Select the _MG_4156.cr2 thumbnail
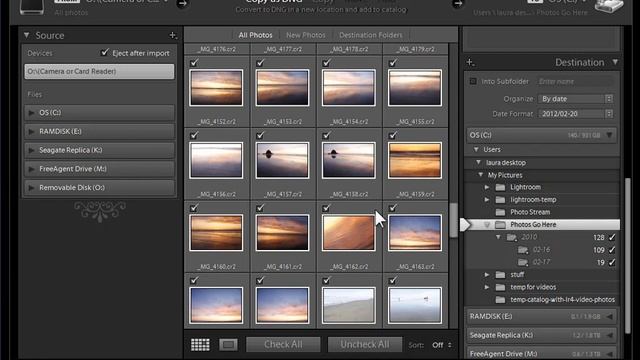Viewport: 640px width, 360px height. pyautogui.click(x=216, y=160)
